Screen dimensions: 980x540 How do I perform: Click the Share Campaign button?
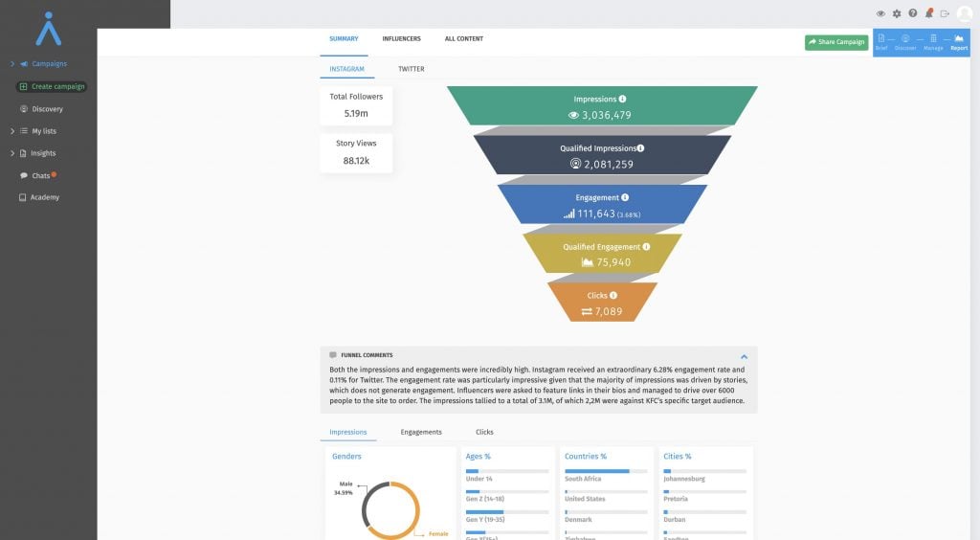point(836,42)
